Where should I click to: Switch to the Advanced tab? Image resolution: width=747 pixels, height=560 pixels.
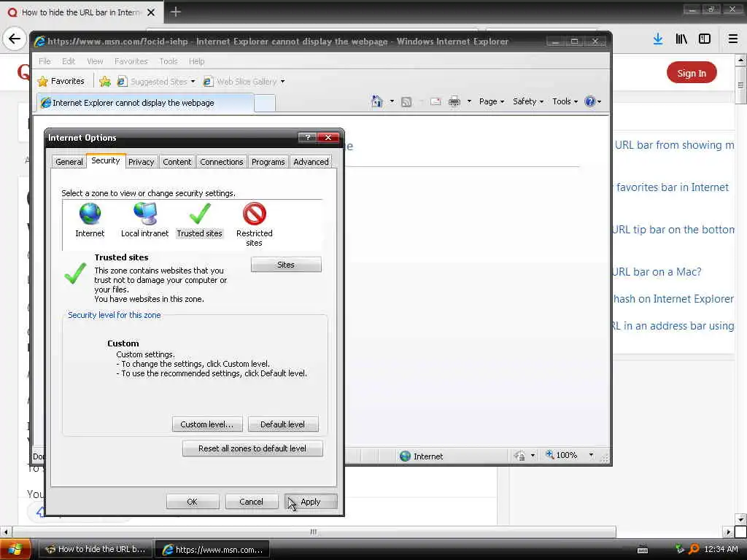tap(311, 162)
